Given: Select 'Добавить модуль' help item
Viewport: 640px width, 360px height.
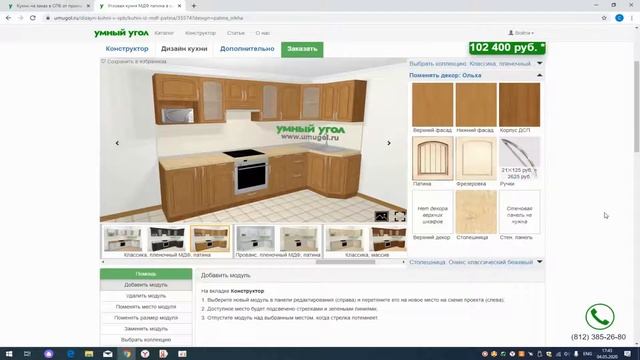Looking at the screenshot, I should click(146, 285).
